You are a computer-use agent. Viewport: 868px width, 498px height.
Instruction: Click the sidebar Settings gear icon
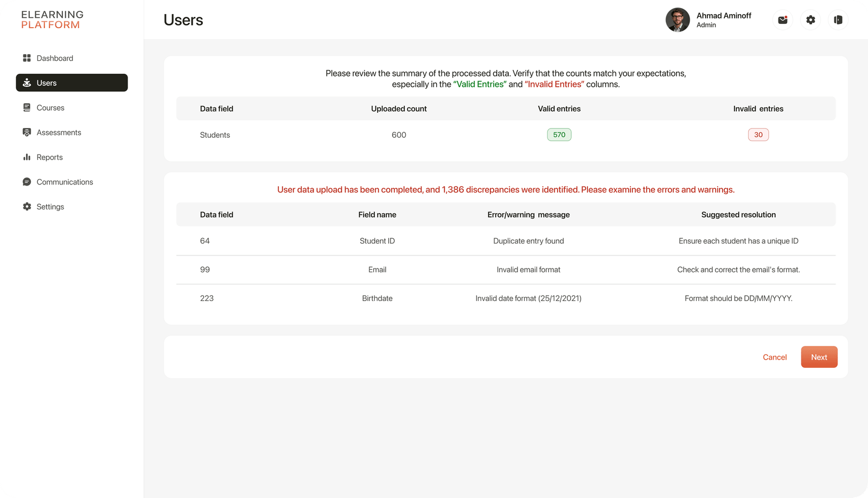click(27, 207)
